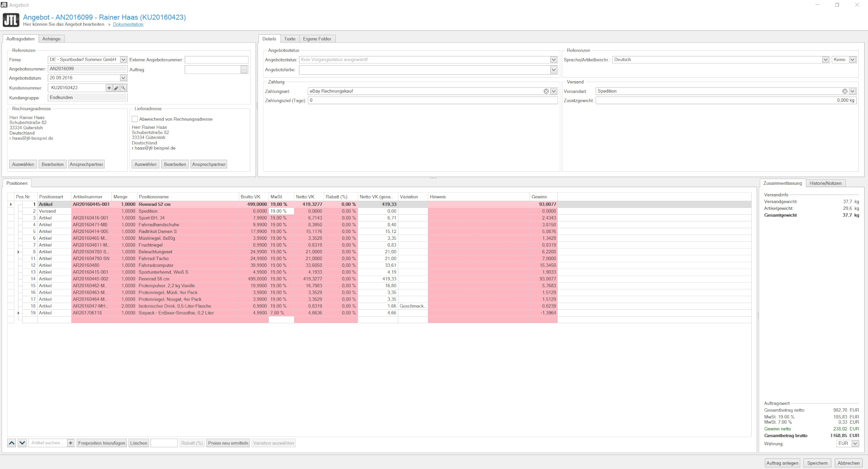Open the Dokumentation link
The height and width of the screenshot is (469, 868).
pos(128,25)
